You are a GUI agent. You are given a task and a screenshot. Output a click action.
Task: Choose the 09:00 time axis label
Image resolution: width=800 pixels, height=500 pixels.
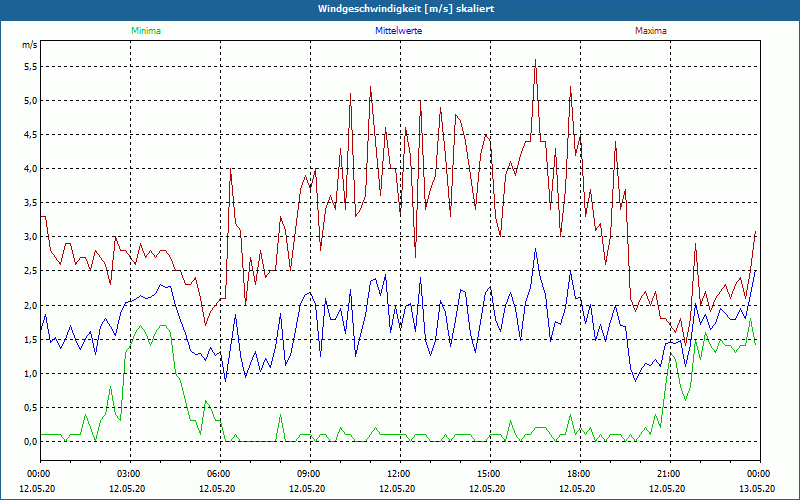[309, 473]
